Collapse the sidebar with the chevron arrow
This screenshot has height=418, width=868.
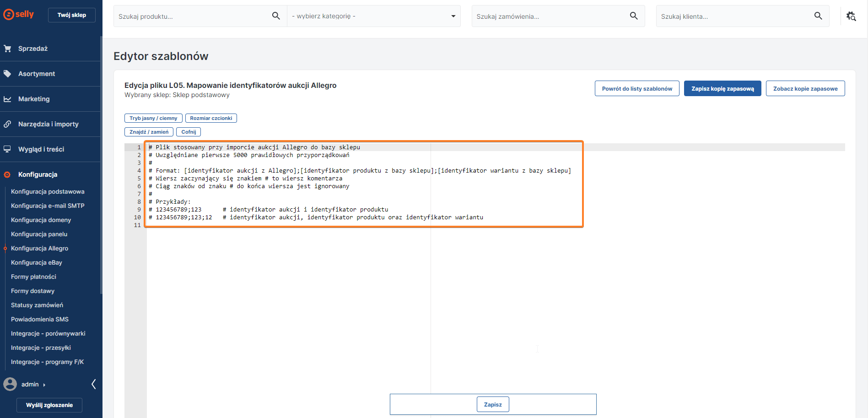[x=94, y=384]
